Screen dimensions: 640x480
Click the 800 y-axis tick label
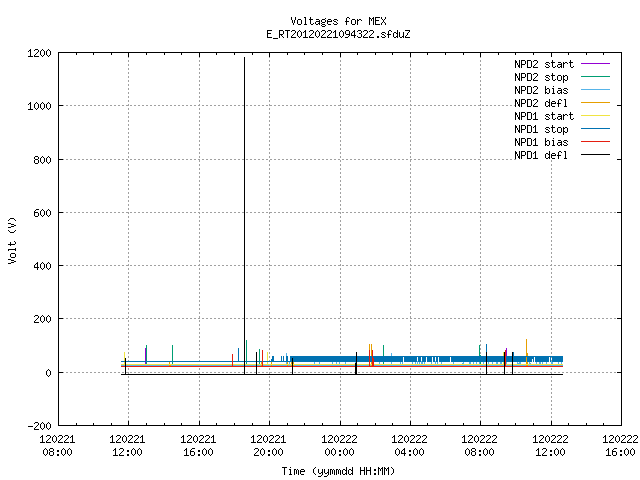point(42,160)
